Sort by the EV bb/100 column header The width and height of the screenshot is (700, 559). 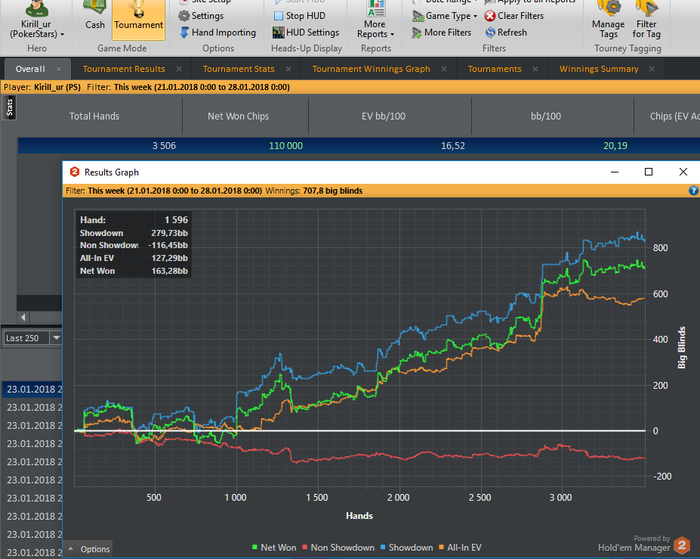[x=383, y=116]
